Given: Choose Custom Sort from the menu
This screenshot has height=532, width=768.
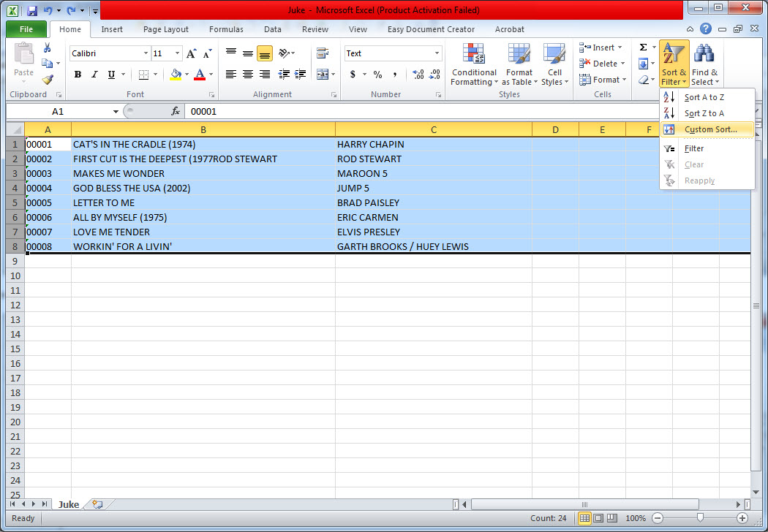Looking at the screenshot, I should click(x=709, y=129).
